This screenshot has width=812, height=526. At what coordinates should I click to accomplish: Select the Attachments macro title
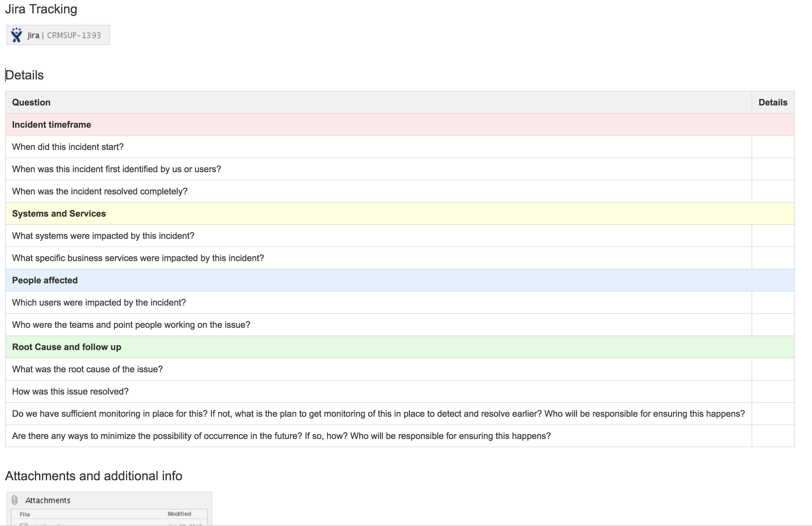48,500
